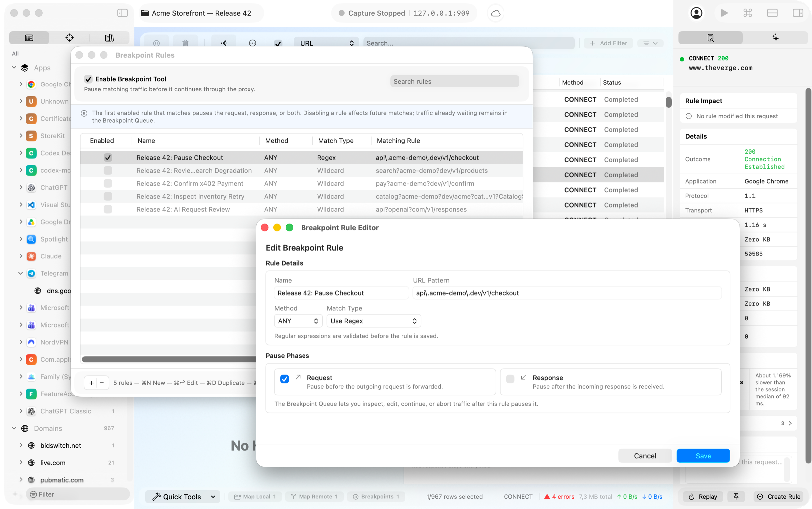Toggle the right inspector panel icon
812x509 pixels.
[798, 13]
